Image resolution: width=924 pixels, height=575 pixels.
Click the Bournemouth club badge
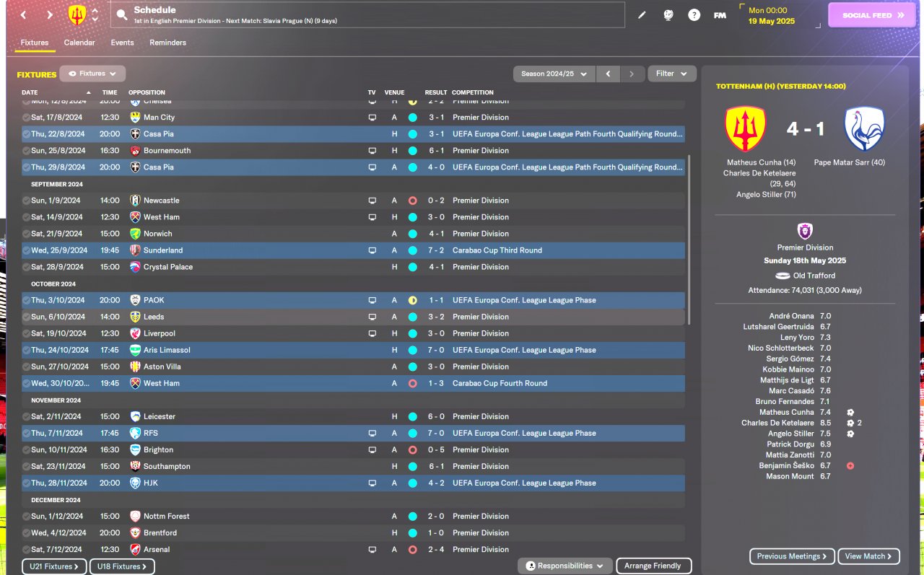[135, 151]
